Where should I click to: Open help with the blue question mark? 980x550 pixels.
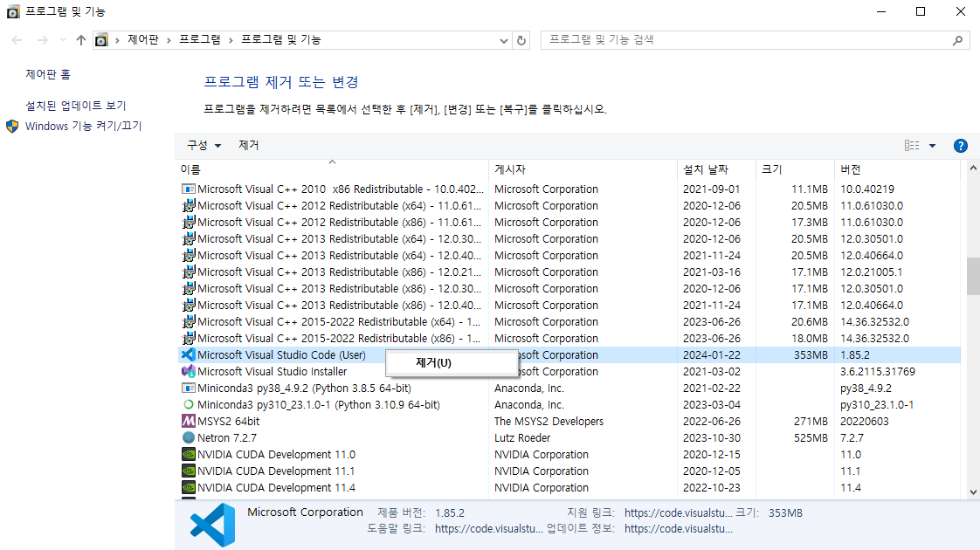pos(961,146)
